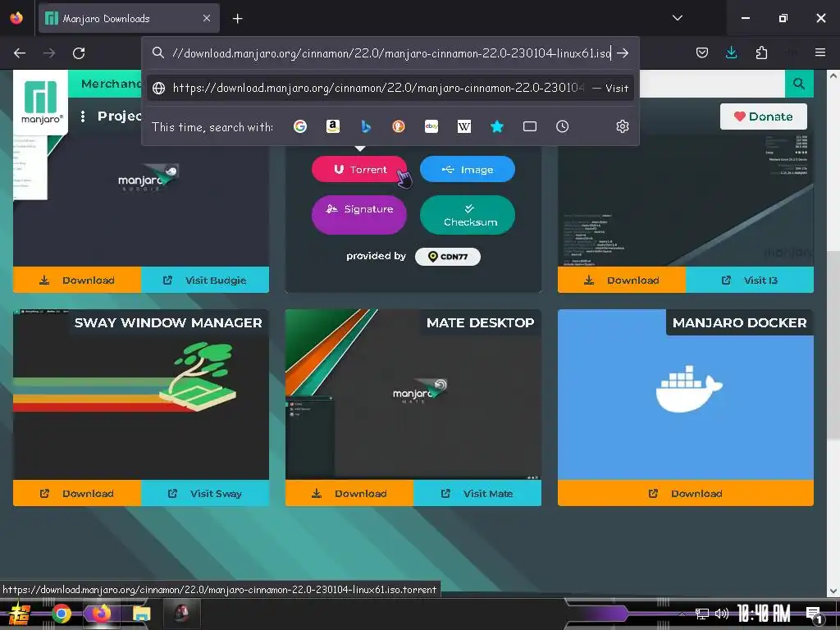Open the Visit i3 link
This screenshot has height=630, width=840.
point(750,281)
